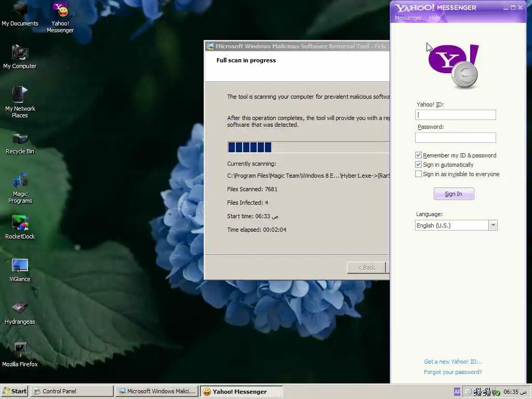Click the Time elapsed: 00:02:04 text
Image resolution: width=532 pixels, height=399 pixels.
click(x=257, y=230)
